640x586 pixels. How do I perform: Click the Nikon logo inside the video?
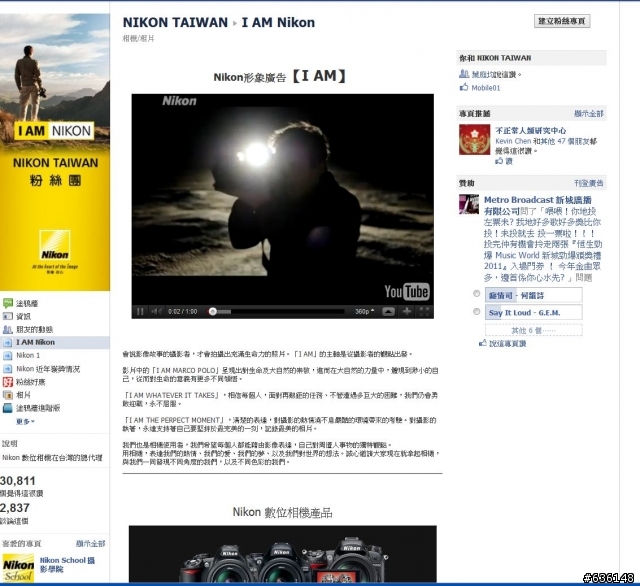click(179, 101)
